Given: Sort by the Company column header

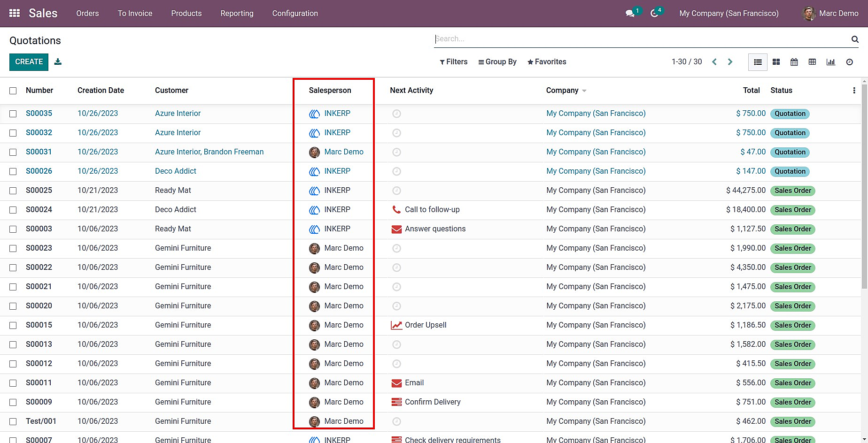Looking at the screenshot, I should tap(562, 91).
